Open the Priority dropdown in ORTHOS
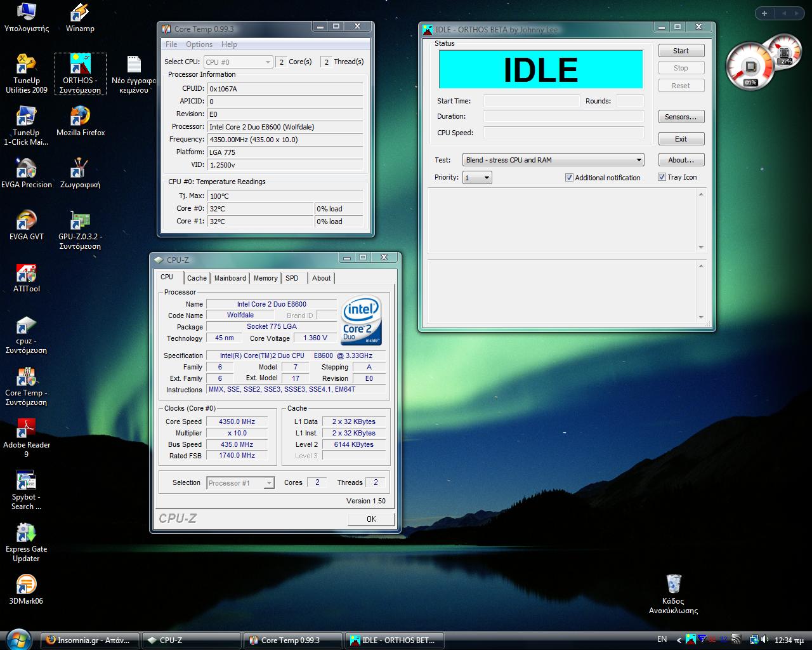 (478, 178)
